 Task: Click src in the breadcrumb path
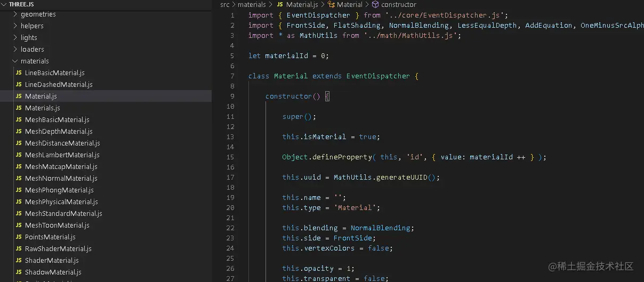click(x=225, y=4)
